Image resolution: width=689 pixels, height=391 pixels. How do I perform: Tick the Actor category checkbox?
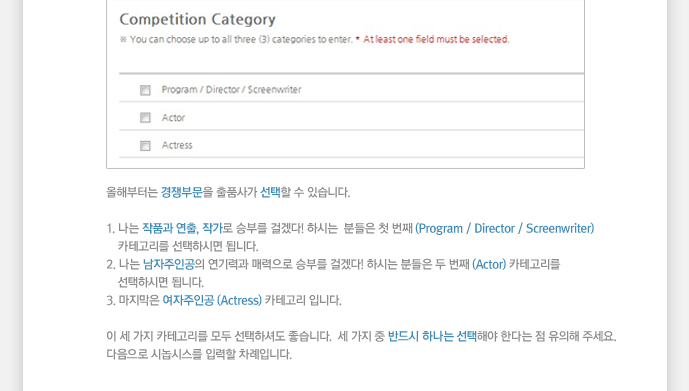(145, 118)
